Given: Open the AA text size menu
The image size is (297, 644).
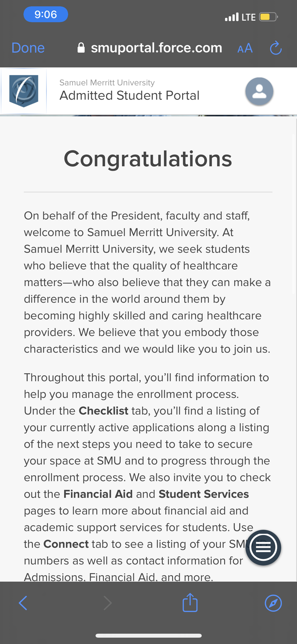Looking at the screenshot, I should coord(245,48).
